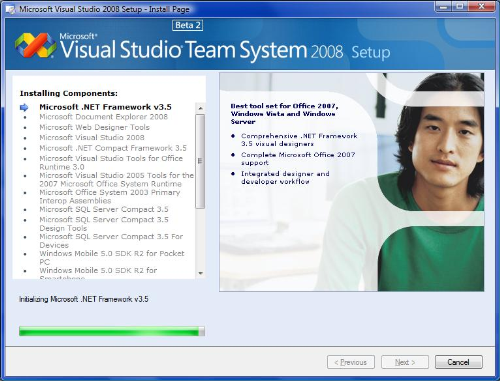Screen dimensions: 500x381
Task: Select Microsoft SQL Server Compact 3.5 item
Action: pyautogui.click(x=104, y=209)
